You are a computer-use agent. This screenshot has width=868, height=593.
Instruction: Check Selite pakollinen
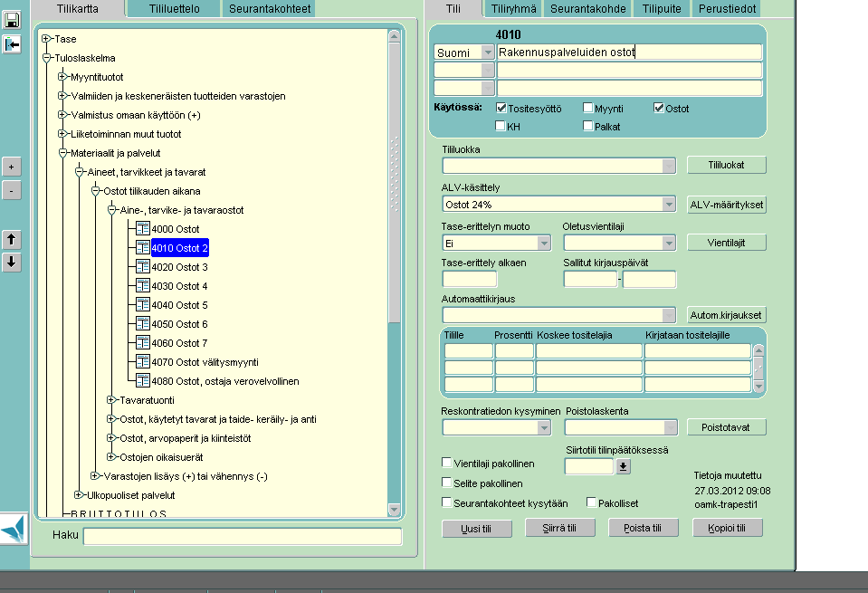coord(447,483)
